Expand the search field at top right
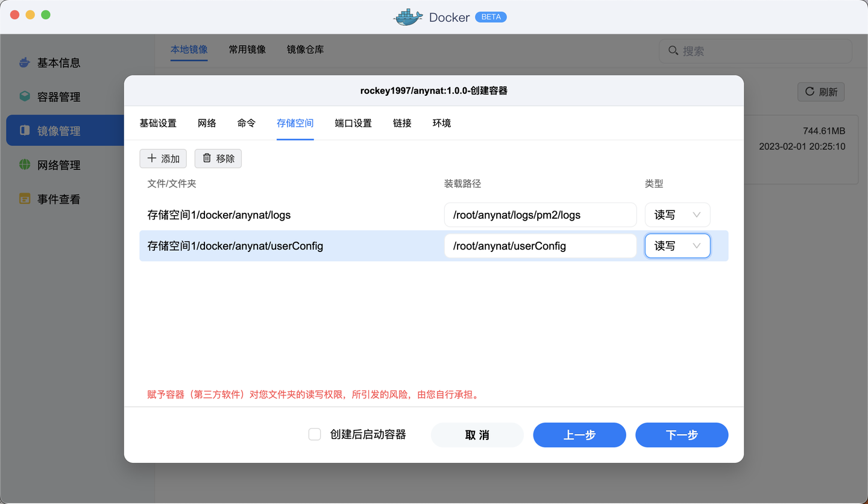This screenshot has width=868, height=504. point(755,51)
